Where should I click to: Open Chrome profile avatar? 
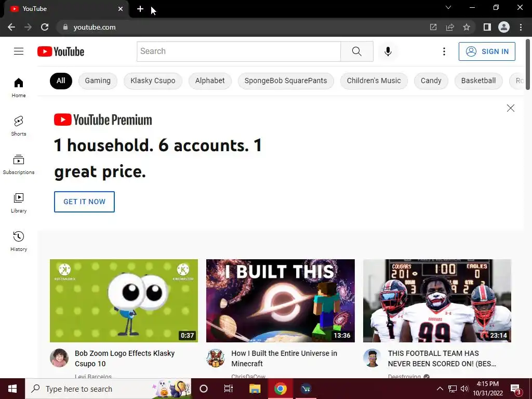tap(504, 27)
